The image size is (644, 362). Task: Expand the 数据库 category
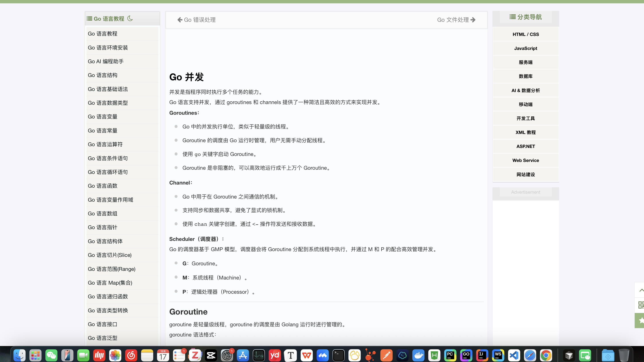(525, 76)
